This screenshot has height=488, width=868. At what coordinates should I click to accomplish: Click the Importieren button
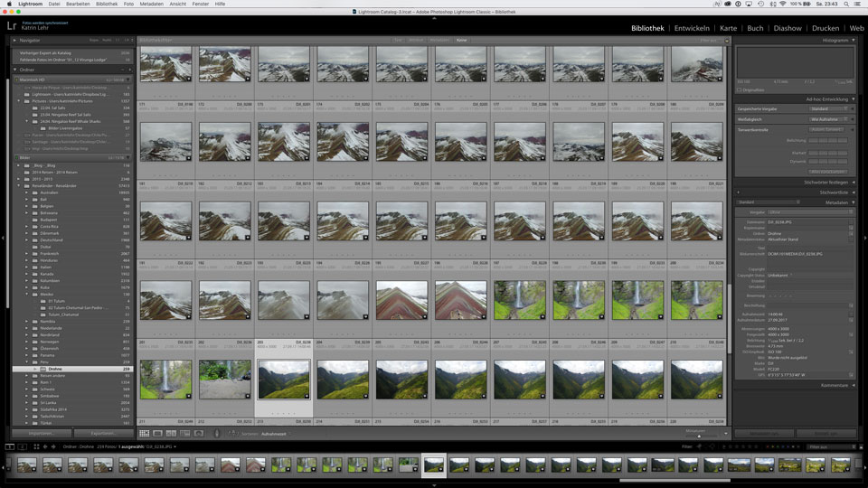[42, 433]
